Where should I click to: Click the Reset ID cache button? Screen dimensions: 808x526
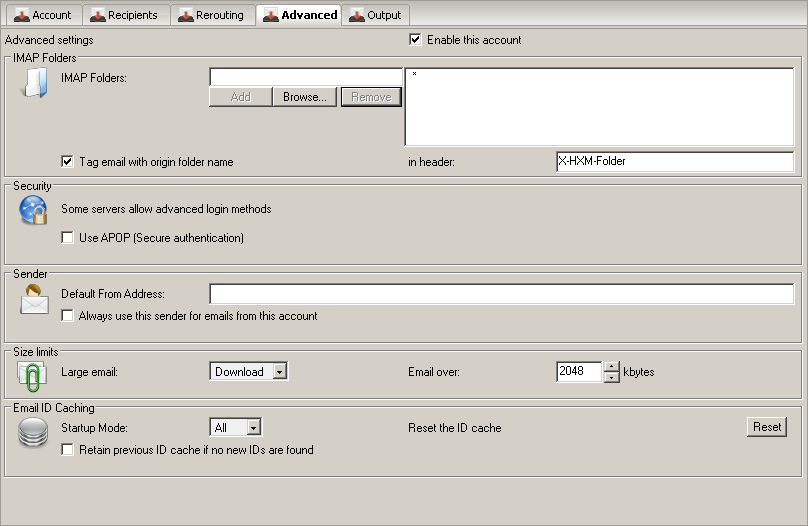(x=767, y=427)
